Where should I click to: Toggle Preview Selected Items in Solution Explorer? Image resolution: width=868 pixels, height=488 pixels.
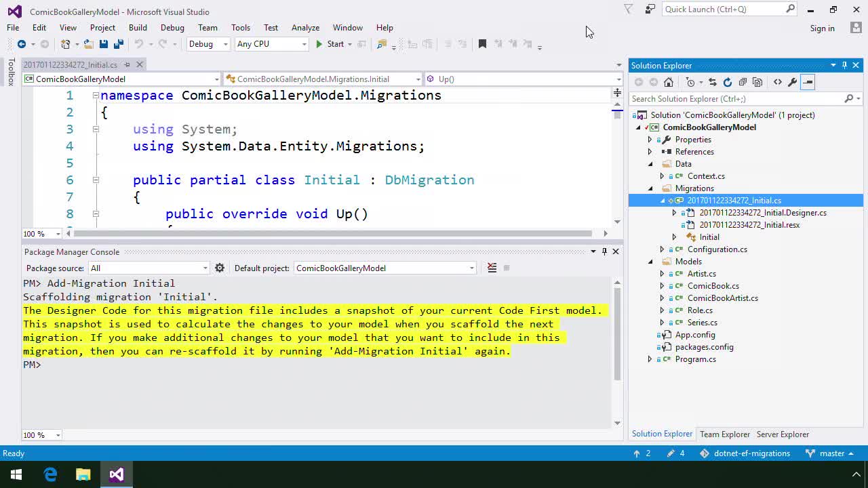(808, 82)
